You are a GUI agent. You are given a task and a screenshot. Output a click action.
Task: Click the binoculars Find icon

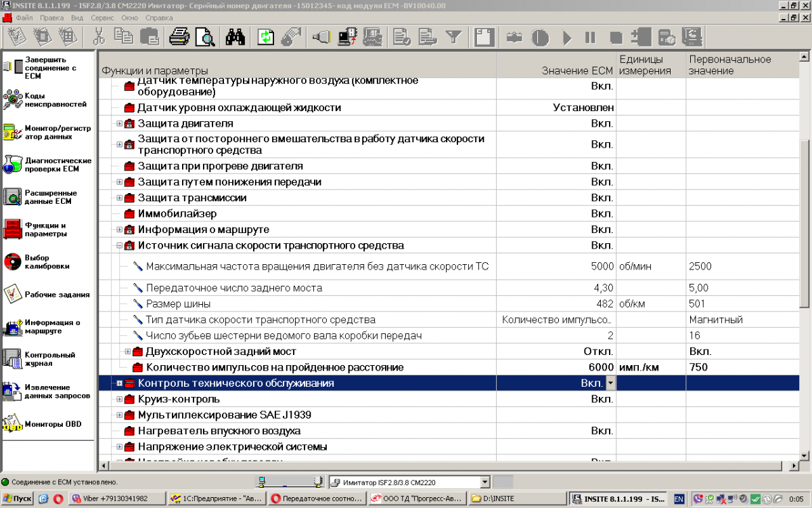(x=235, y=37)
